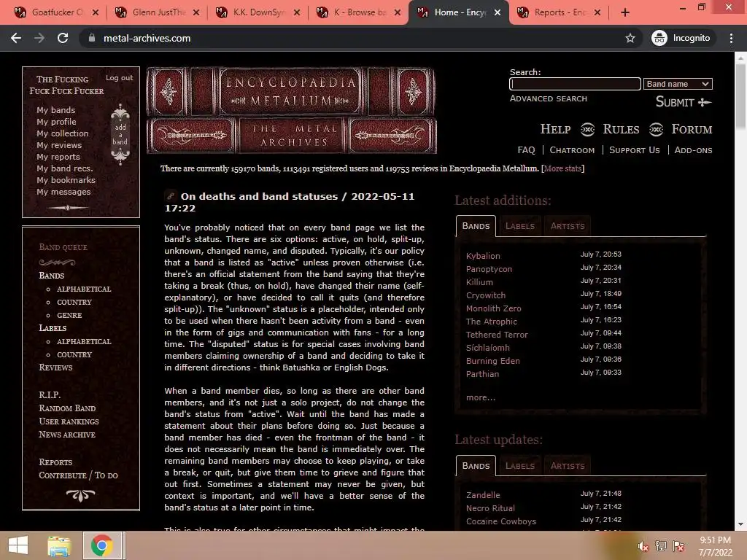Open the FAQ link

(526, 150)
